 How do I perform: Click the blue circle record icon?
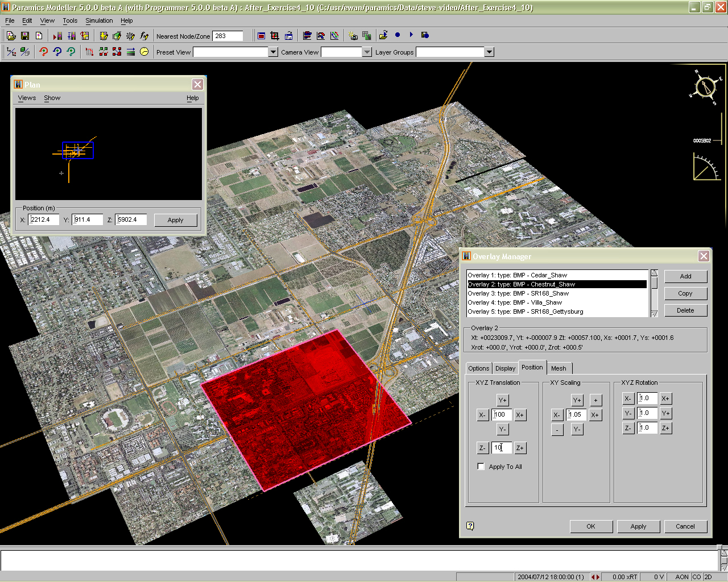point(398,35)
